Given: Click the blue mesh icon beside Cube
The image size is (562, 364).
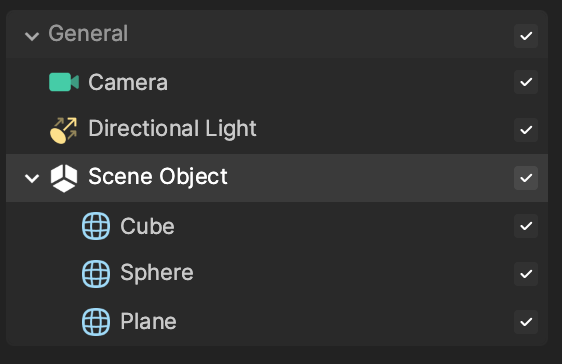Looking at the screenshot, I should coord(96,226).
